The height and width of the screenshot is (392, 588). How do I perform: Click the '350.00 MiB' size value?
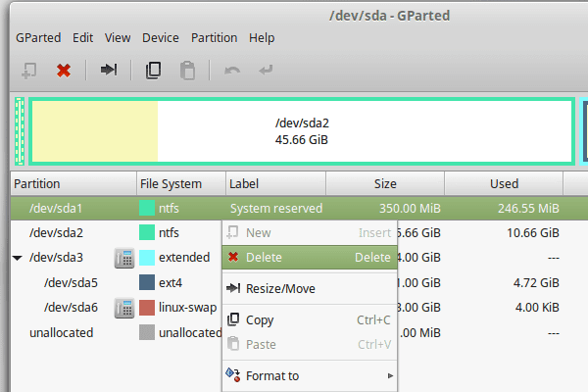(410, 209)
